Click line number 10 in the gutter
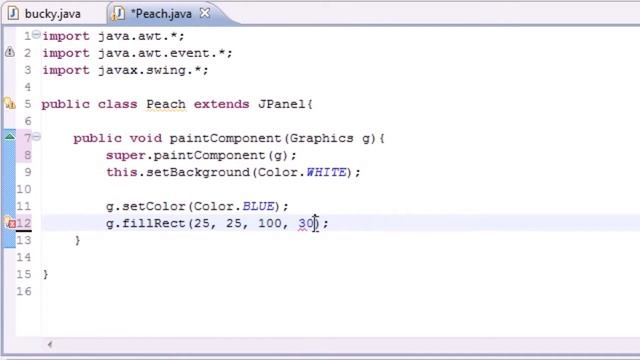 (x=24, y=189)
